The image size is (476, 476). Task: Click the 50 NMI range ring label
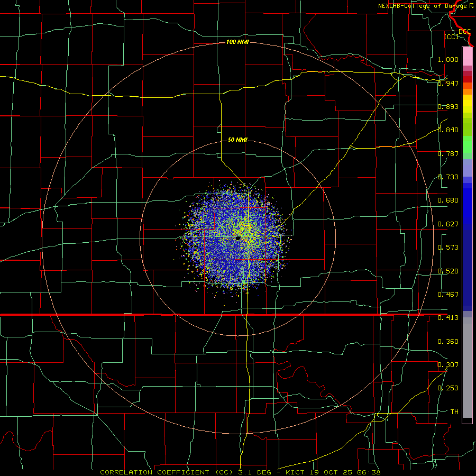point(237,140)
